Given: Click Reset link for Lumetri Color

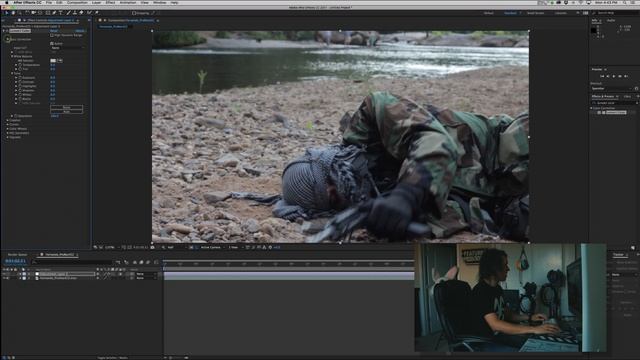Looking at the screenshot, I should 54,31.
